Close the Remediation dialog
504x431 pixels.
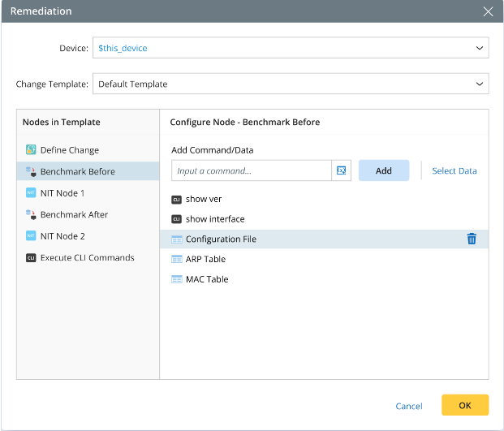488,11
